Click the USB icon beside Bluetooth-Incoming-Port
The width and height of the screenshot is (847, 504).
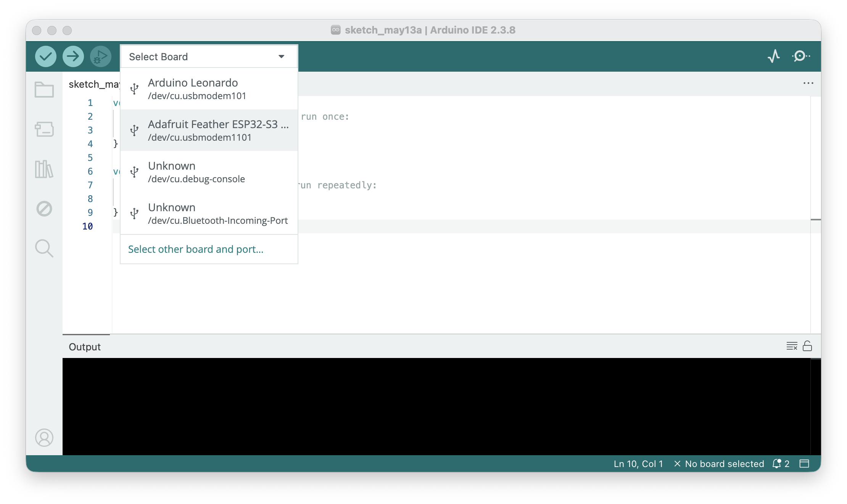[134, 213]
